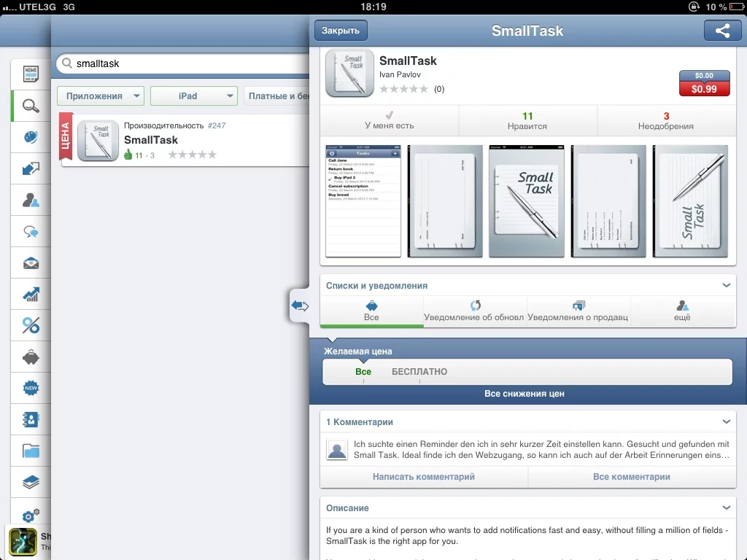Tap 'Все снижения цен'
Screen dimensions: 747x560
tap(524, 394)
